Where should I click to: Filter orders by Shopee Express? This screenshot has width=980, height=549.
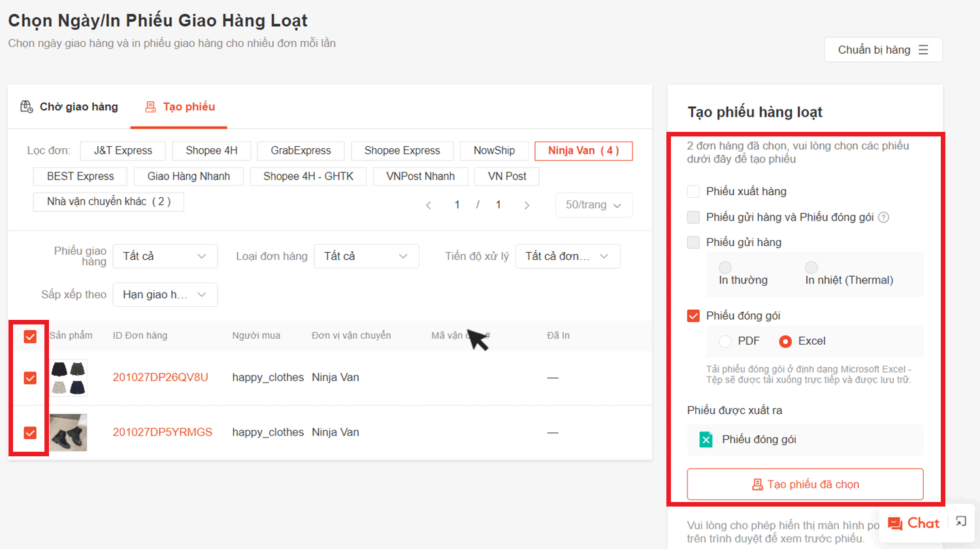(x=402, y=151)
